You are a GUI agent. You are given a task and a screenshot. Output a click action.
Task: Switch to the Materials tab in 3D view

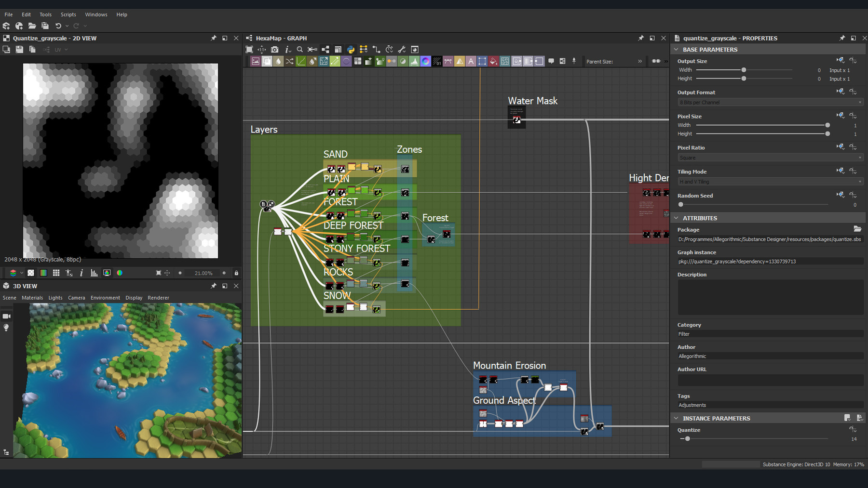(32, 298)
